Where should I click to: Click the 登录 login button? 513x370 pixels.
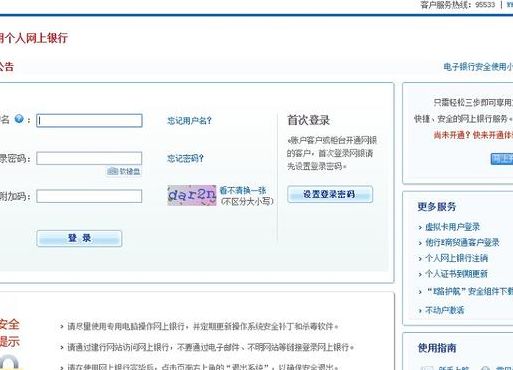79,238
